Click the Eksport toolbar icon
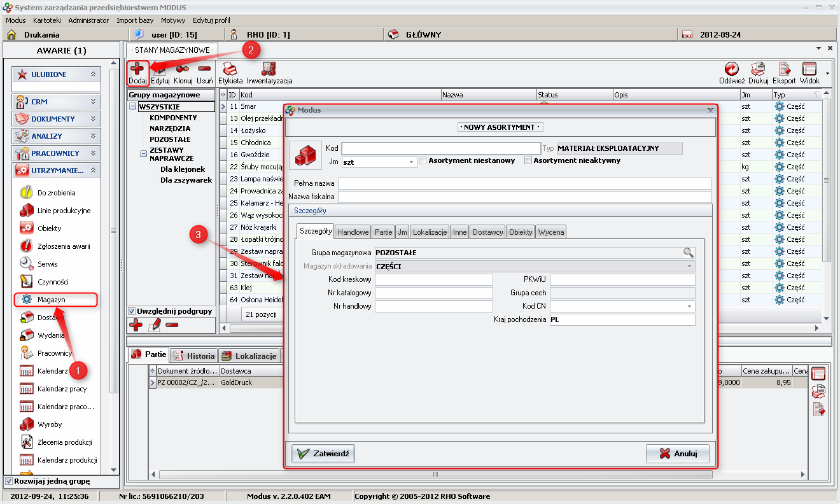The image size is (840, 504). 784,69
